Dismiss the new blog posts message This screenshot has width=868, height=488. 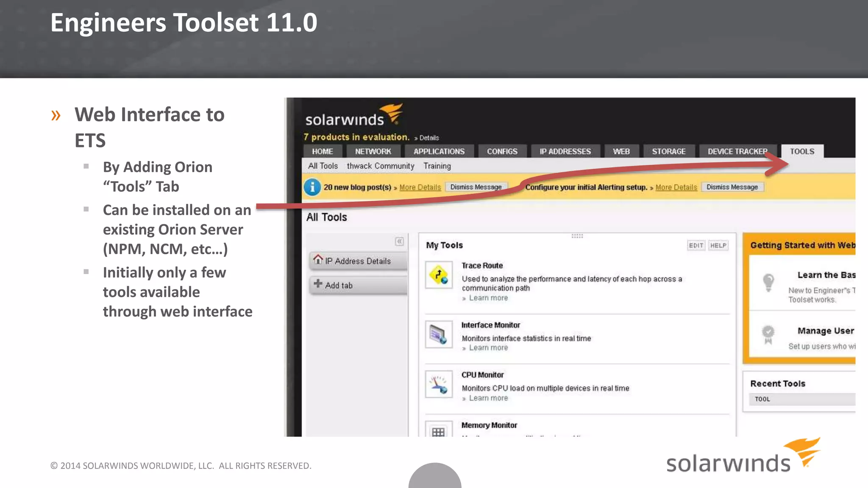pos(476,187)
